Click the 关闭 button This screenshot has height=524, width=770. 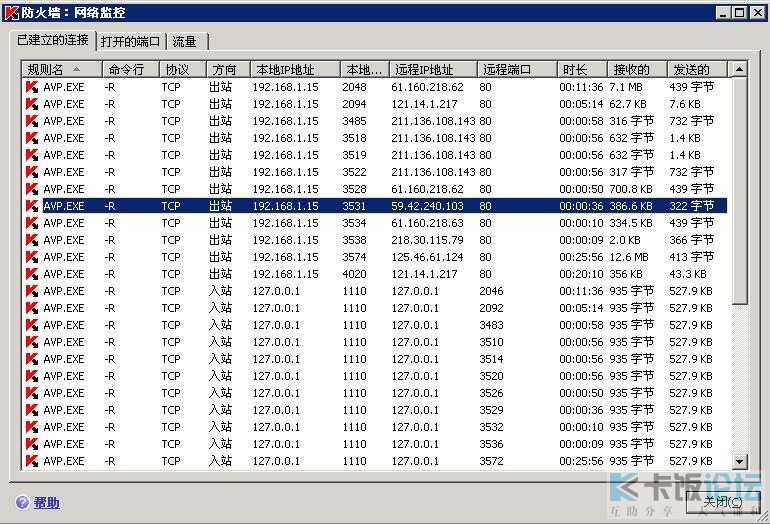coord(722,502)
